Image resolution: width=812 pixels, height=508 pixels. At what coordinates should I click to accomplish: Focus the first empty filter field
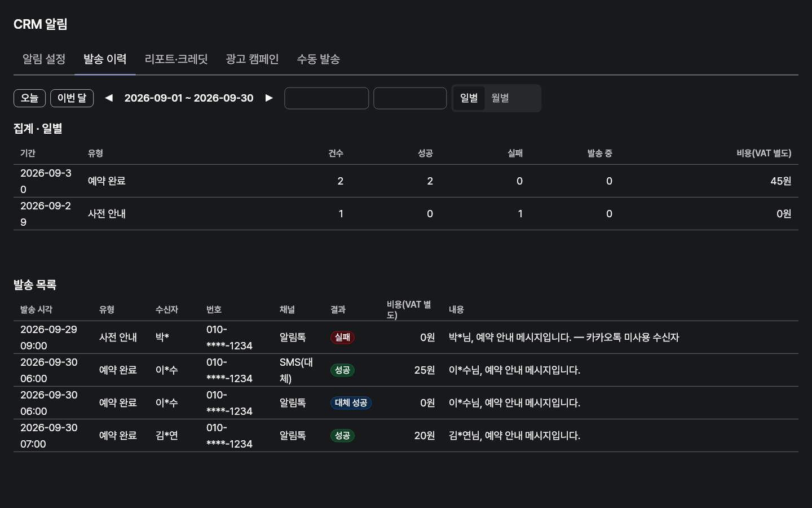point(326,98)
